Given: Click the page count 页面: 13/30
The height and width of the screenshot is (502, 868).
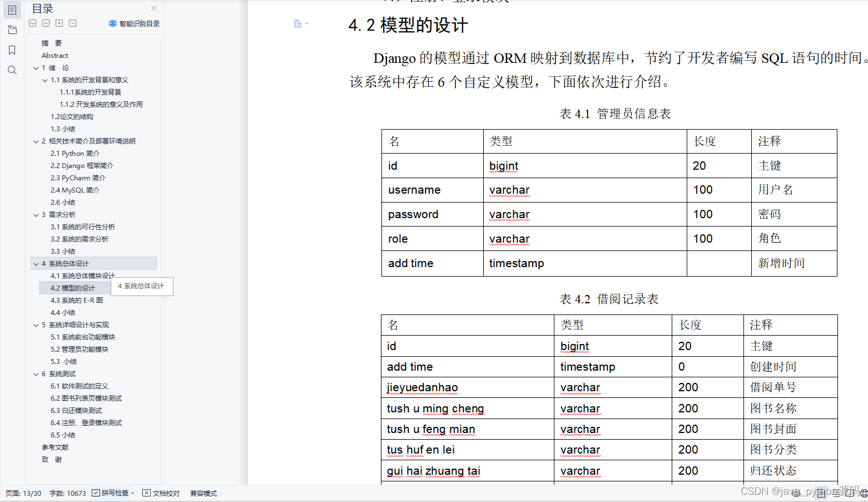Looking at the screenshot, I should pos(23,493).
